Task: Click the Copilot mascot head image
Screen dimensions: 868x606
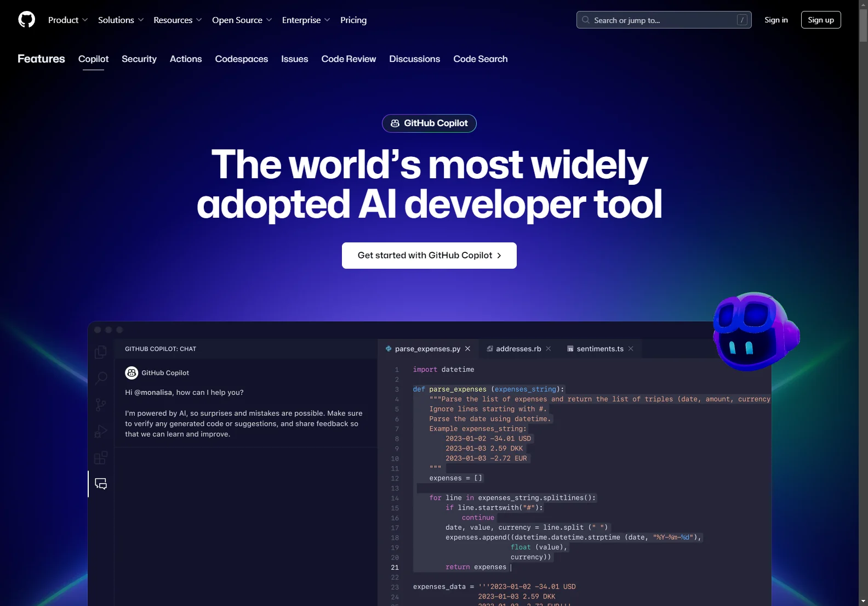Action: pyautogui.click(x=756, y=331)
